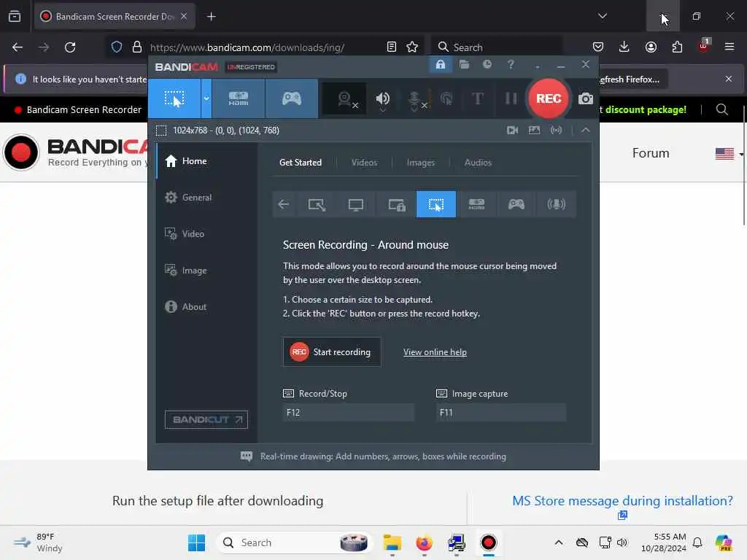Reload the Firefox page
This screenshot has height=560, width=747.
pyautogui.click(x=70, y=47)
